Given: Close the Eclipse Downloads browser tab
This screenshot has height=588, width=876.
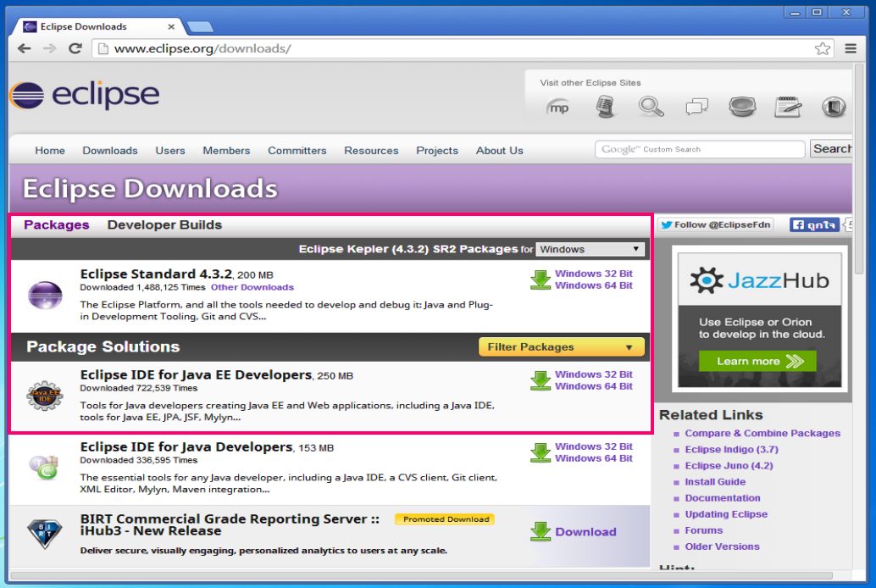Looking at the screenshot, I should [x=171, y=26].
